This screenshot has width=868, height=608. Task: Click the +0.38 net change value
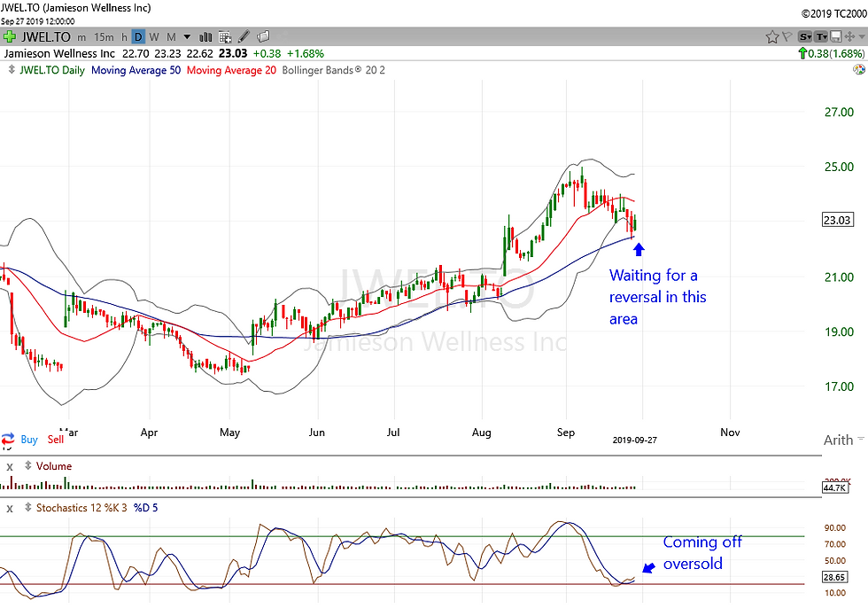click(267, 53)
